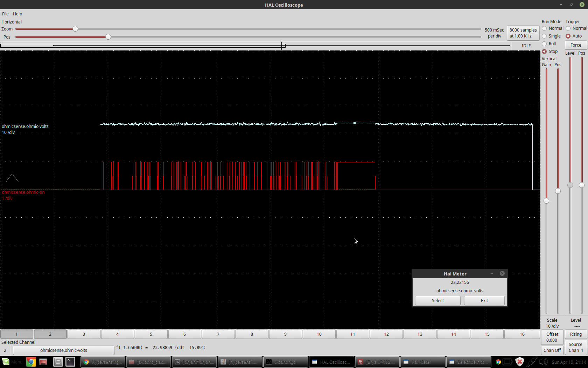Select Run Mode Roll radio button
This screenshot has height=368, width=588.
click(x=544, y=44)
